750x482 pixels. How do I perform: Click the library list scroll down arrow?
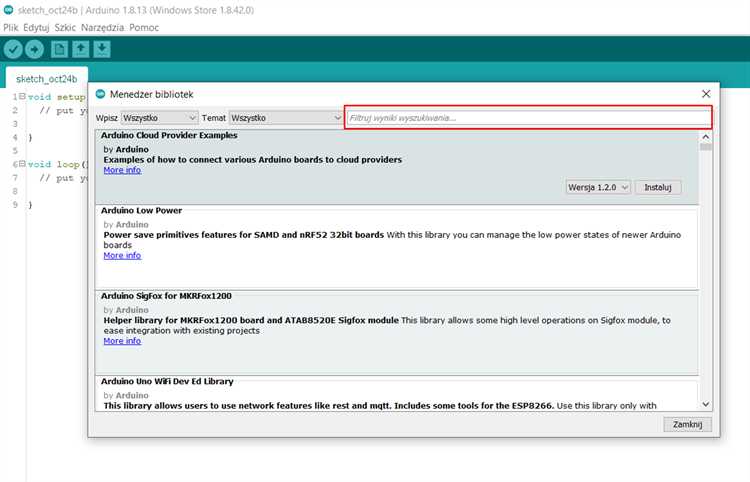706,405
